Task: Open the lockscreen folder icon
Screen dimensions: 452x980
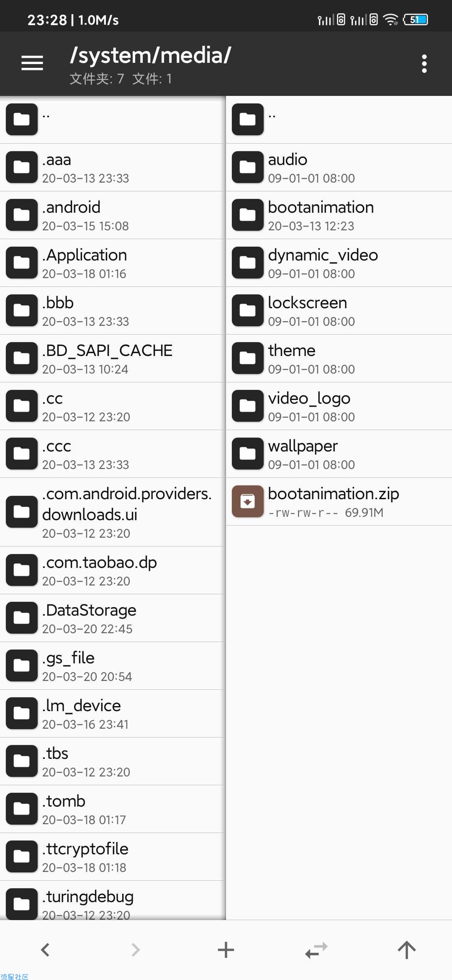Action: click(248, 310)
